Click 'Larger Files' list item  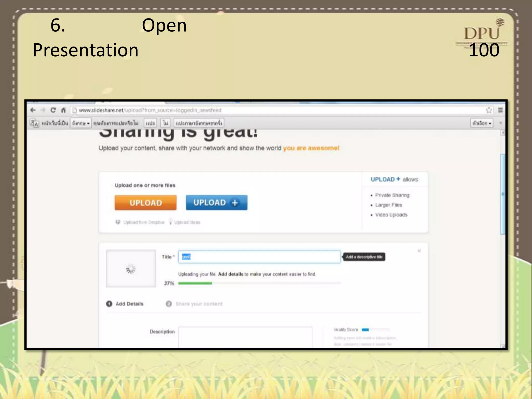coord(389,205)
